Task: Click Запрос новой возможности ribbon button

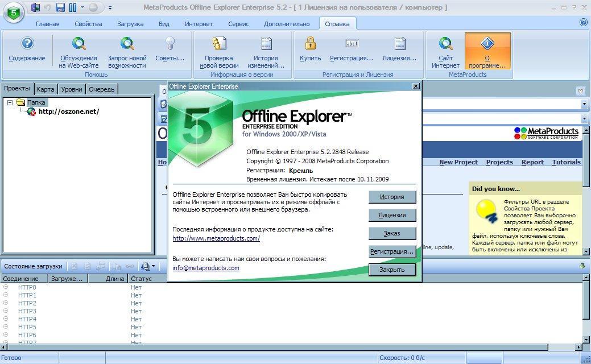Action: tap(127, 52)
